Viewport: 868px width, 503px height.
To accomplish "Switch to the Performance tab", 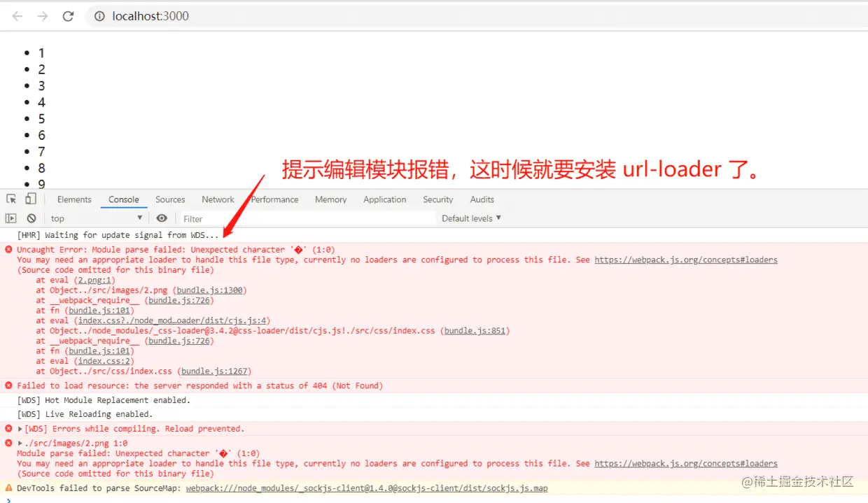I will pos(274,199).
